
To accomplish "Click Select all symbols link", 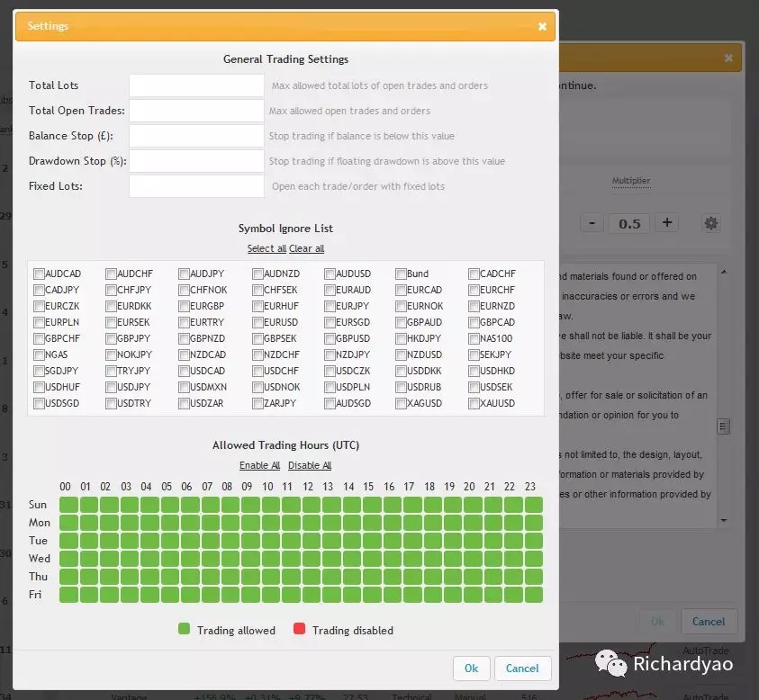I will click(x=267, y=249).
